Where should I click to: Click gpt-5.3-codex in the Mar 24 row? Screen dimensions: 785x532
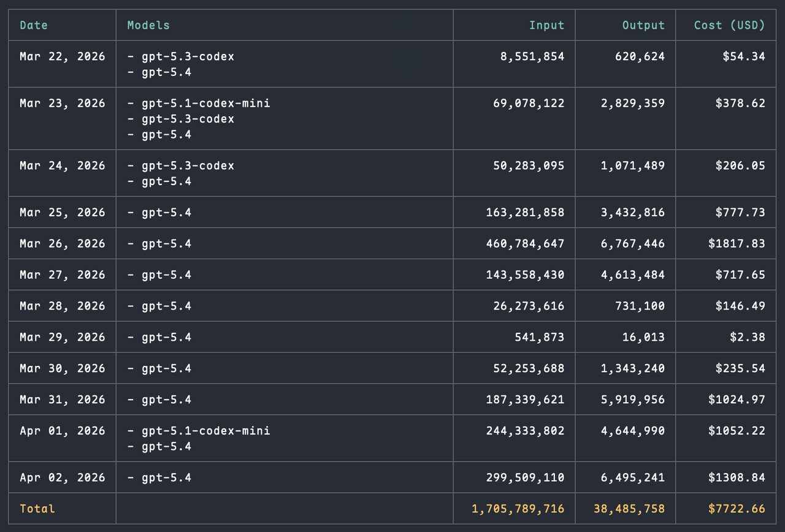coord(188,166)
